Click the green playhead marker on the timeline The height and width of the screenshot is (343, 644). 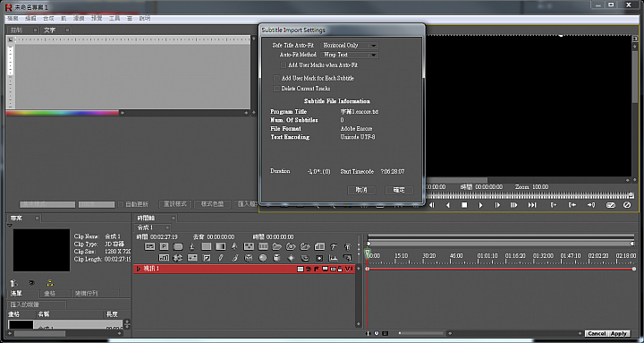368,253
